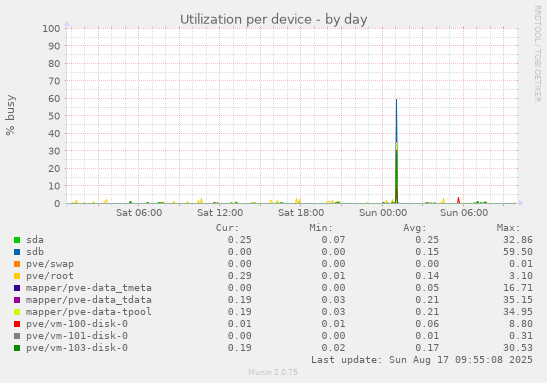Click the 'sdb' legend label

pyautogui.click(x=35, y=252)
